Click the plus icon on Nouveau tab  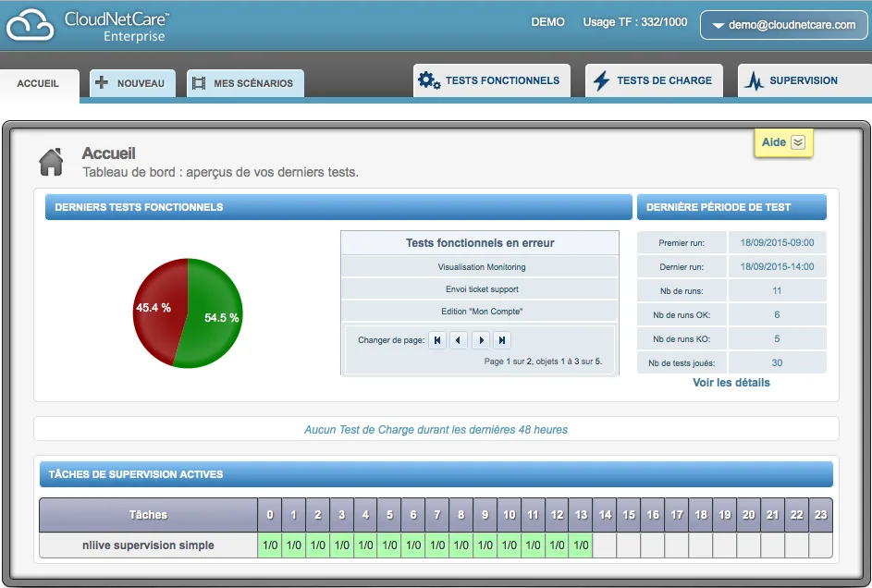pos(101,82)
